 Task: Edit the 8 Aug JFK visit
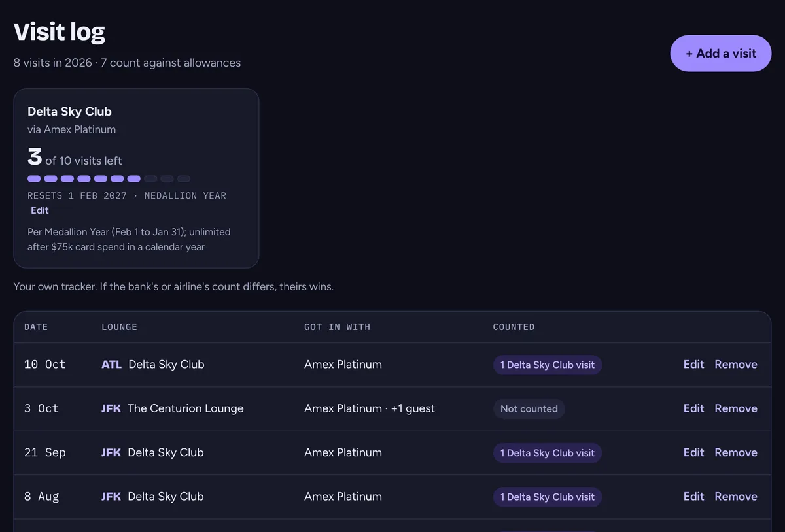coord(693,497)
